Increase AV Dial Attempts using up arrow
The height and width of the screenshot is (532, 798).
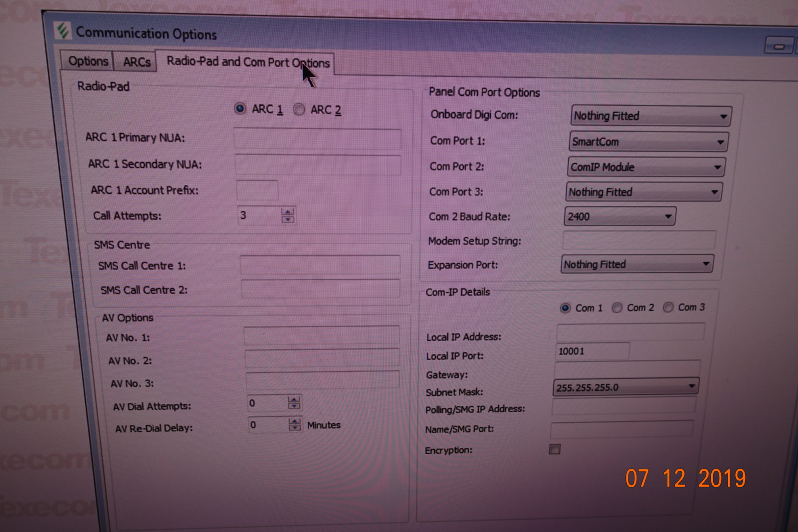pyautogui.click(x=294, y=399)
